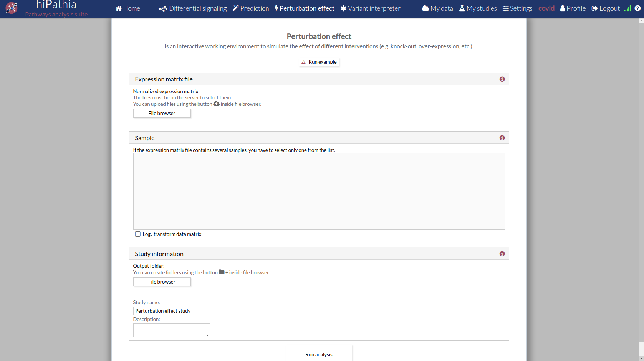644x361 pixels.
Task: Show Study information info icon
Action: pos(502,254)
